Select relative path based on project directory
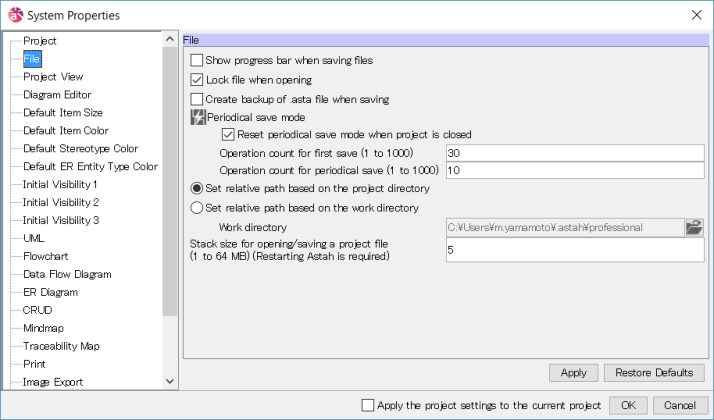714x420 pixels. coord(196,188)
